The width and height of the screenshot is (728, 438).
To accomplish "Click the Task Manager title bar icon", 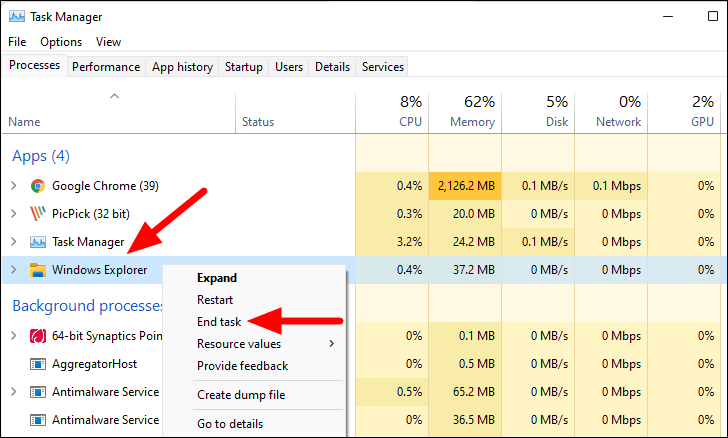I will point(17,17).
